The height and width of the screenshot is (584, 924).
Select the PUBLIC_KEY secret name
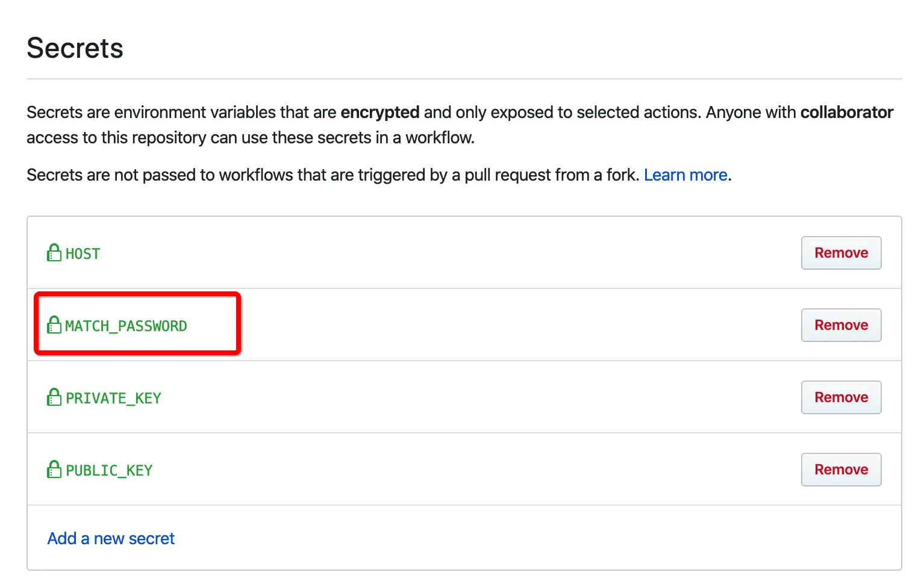(x=109, y=470)
